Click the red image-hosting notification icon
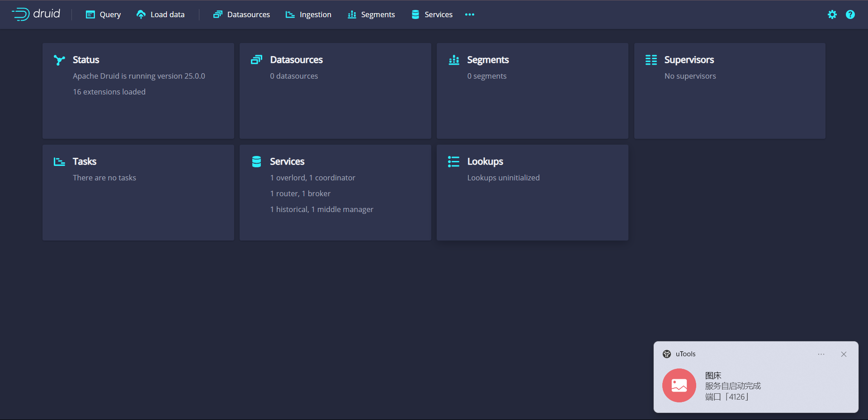Screen dimensions: 868x420 point(679,385)
